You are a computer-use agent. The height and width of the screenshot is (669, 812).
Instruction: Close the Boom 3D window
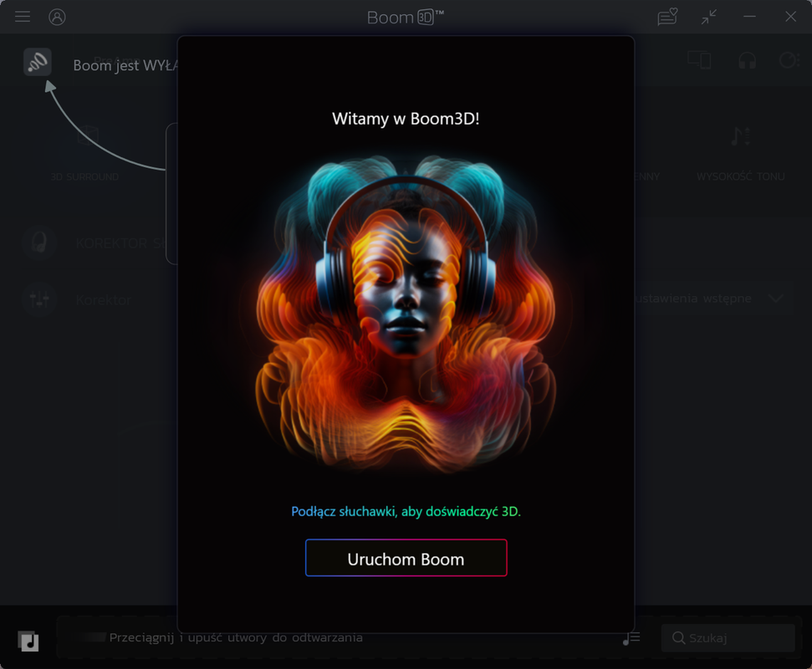(790, 17)
